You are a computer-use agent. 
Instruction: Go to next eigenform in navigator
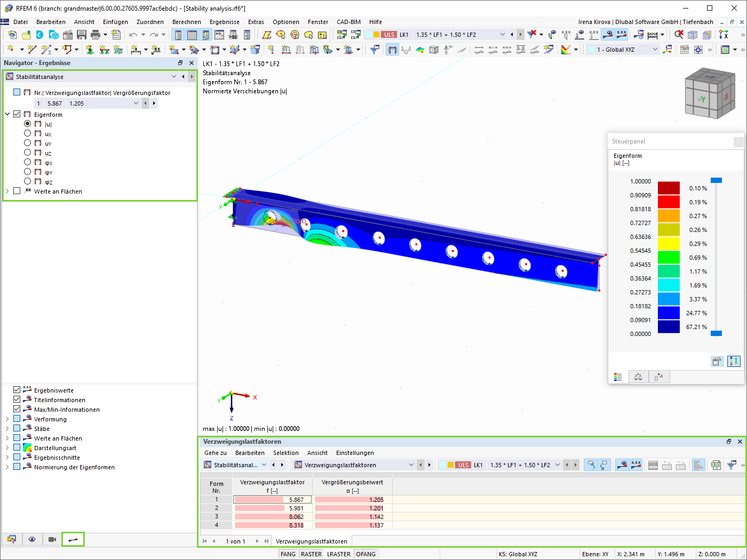[154, 103]
